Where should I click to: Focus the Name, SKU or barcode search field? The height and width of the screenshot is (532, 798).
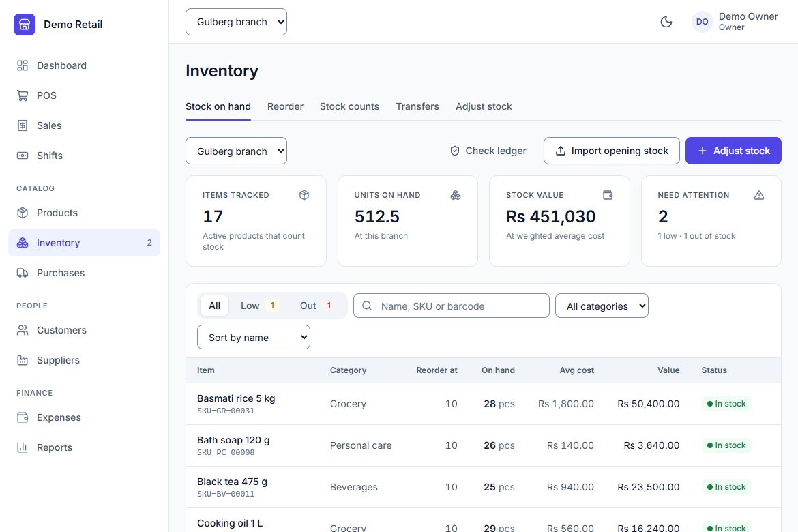point(452,306)
